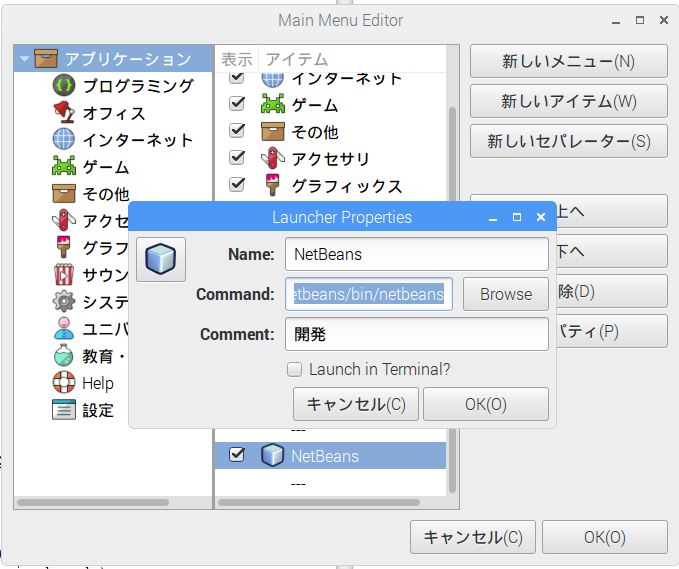The width and height of the screenshot is (679, 569).
Task: Uncheck the NetBeans item visibility checkbox
Action: [237, 455]
